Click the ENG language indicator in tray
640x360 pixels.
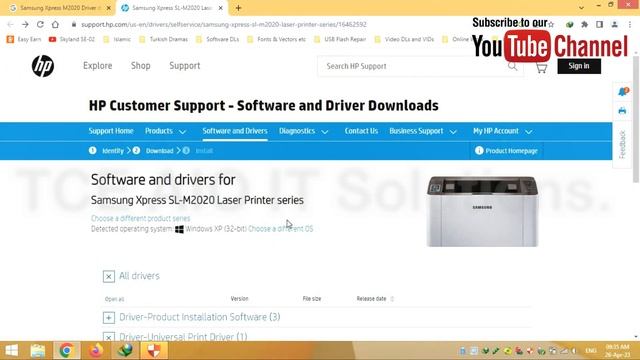pyautogui.click(x=591, y=351)
